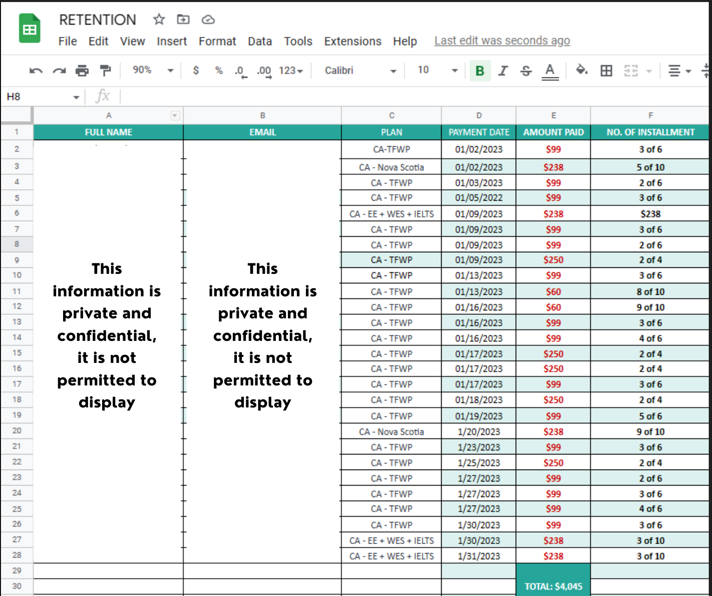Viewport: 712px width, 596px height.
Task: Click the RETENTION document title
Action: 98,20
